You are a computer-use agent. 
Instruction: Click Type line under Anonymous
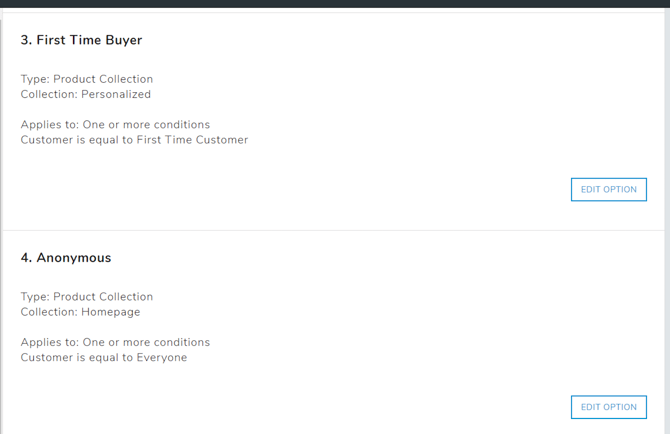[x=87, y=297]
